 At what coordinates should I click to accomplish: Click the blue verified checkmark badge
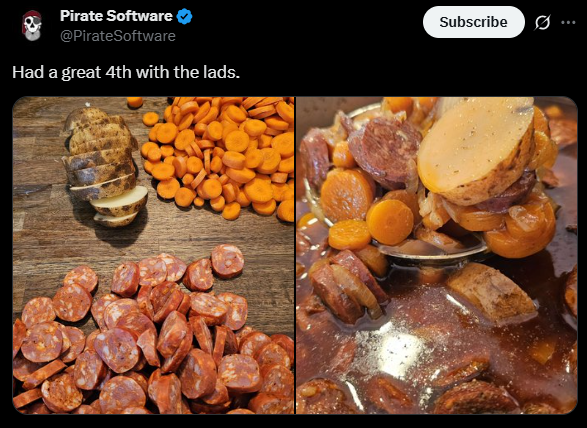(x=185, y=16)
